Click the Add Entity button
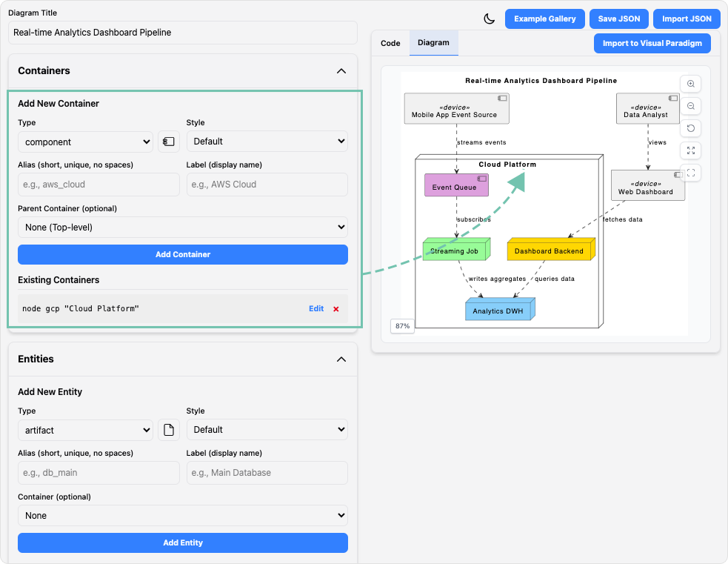 coord(183,543)
